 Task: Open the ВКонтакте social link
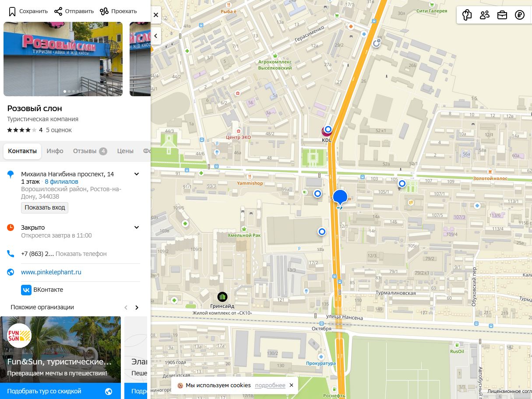[x=48, y=290]
